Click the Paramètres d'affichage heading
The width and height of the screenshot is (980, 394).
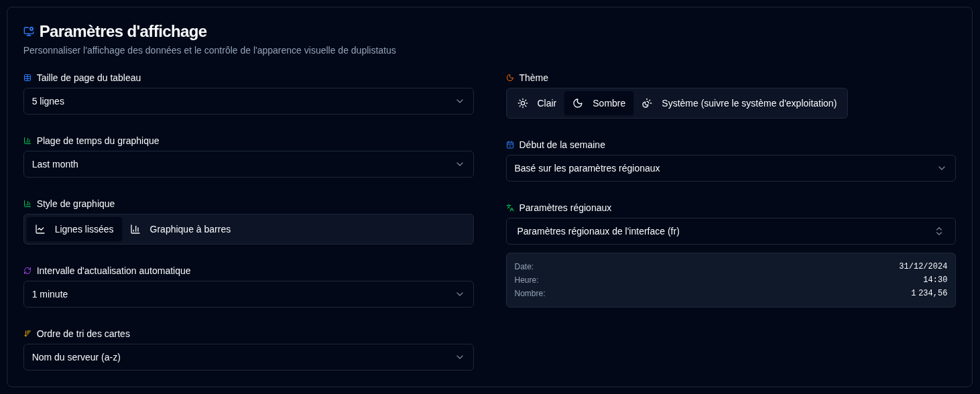(123, 31)
